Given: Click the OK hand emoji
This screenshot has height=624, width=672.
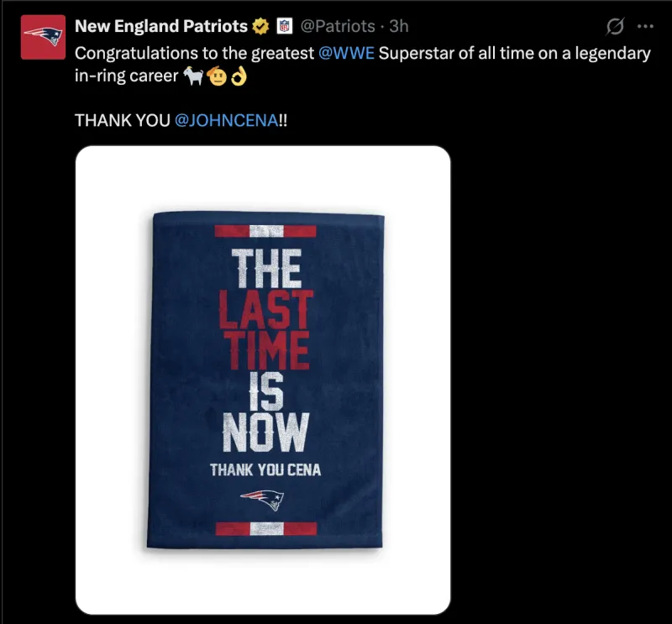Looking at the screenshot, I should coord(239,76).
